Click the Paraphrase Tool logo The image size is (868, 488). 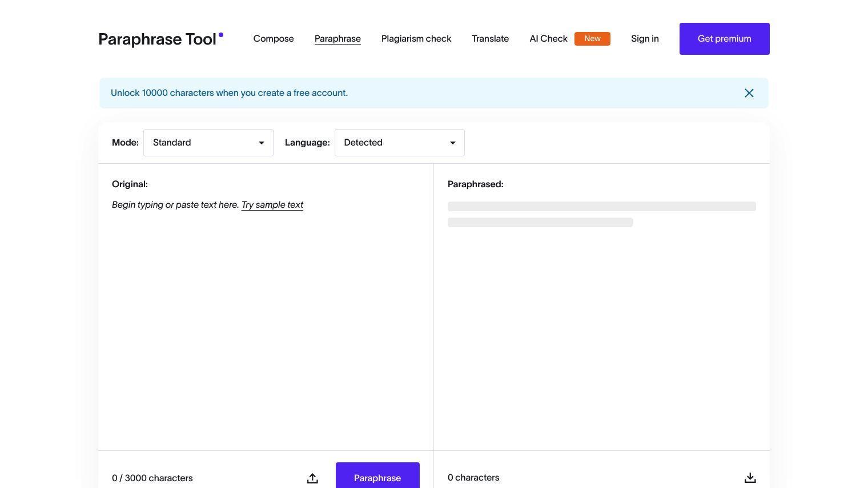click(x=161, y=39)
